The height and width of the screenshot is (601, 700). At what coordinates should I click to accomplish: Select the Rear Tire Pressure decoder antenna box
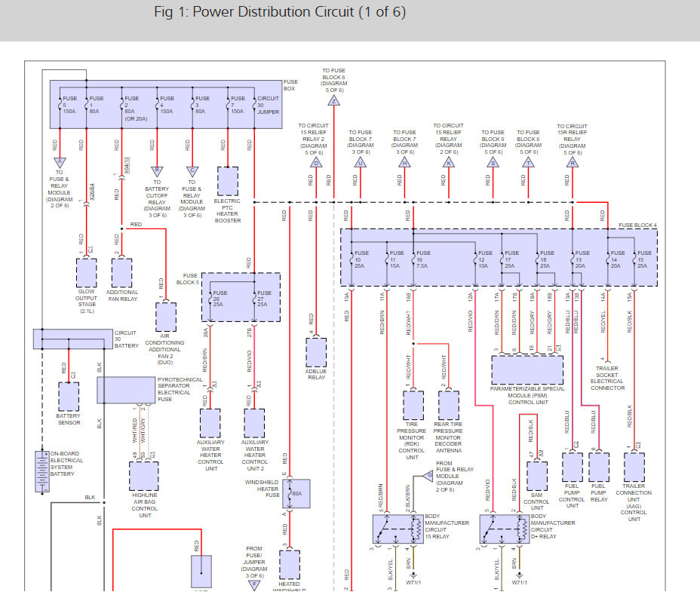[x=449, y=406]
